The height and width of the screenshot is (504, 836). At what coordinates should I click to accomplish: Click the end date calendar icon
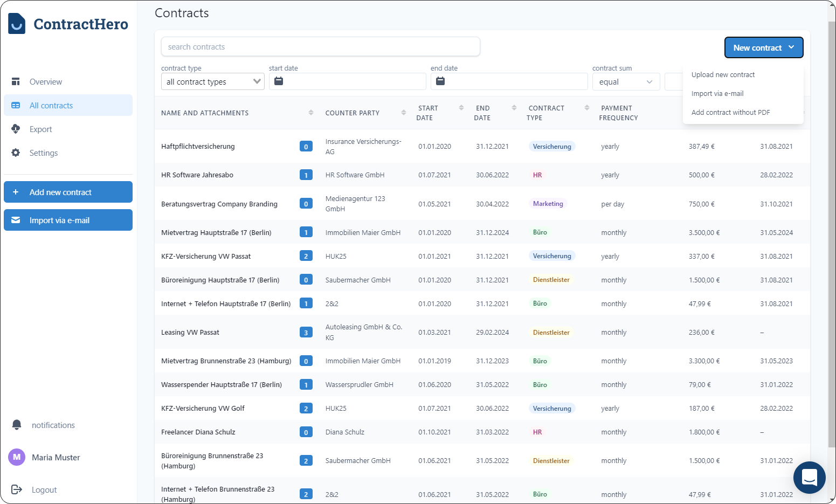click(440, 81)
